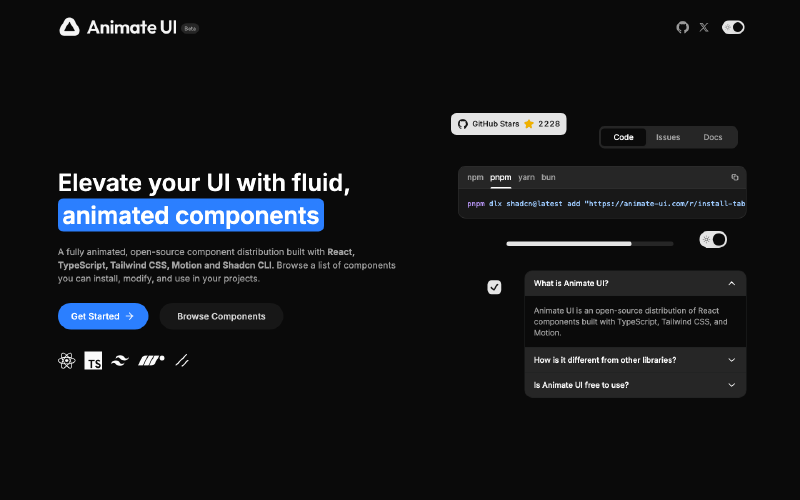Expand "How is it different from other libraries?"
The image size is (800, 500).
pos(635,359)
